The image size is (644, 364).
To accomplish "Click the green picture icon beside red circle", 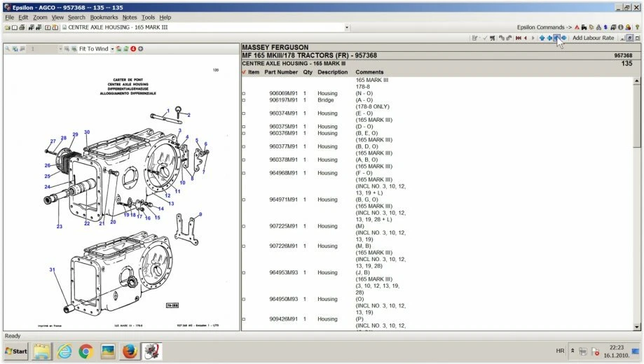I will [x=125, y=49].
